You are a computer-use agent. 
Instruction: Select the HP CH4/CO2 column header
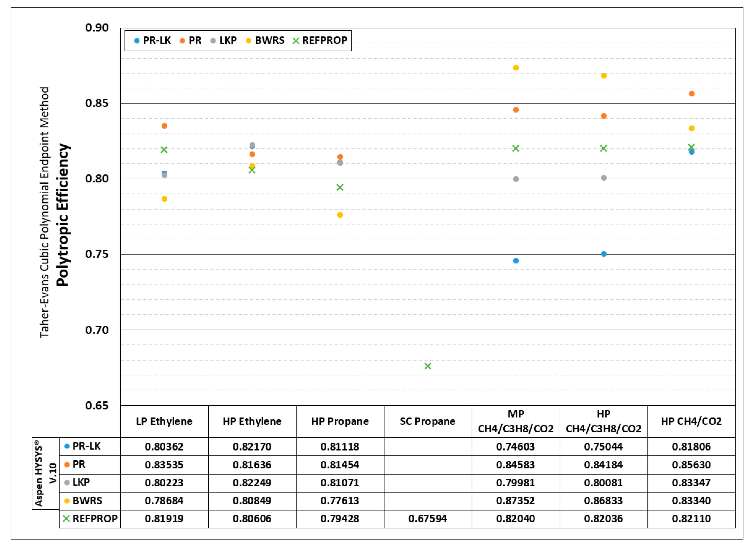(691, 421)
